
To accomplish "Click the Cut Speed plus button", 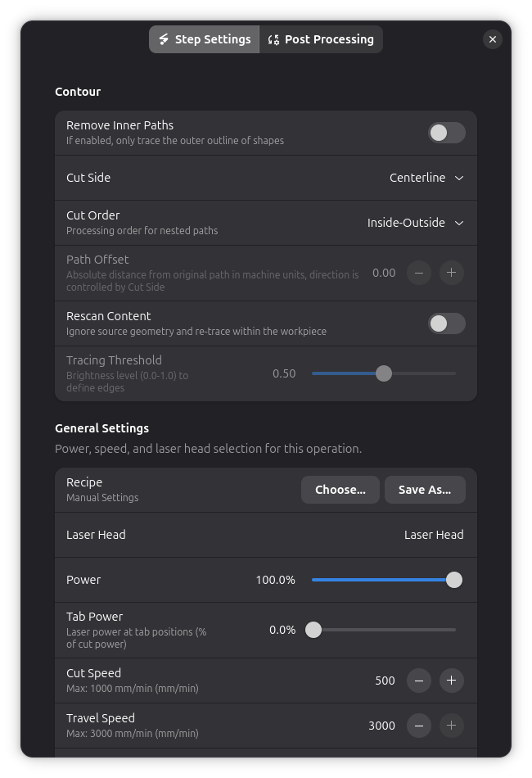I will (x=451, y=681).
